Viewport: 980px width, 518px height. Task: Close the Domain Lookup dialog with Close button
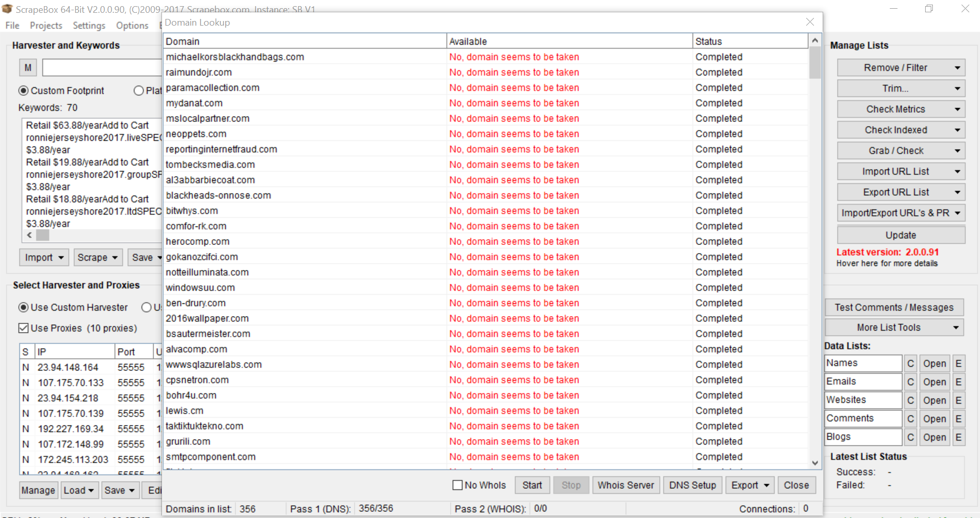click(x=797, y=485)
